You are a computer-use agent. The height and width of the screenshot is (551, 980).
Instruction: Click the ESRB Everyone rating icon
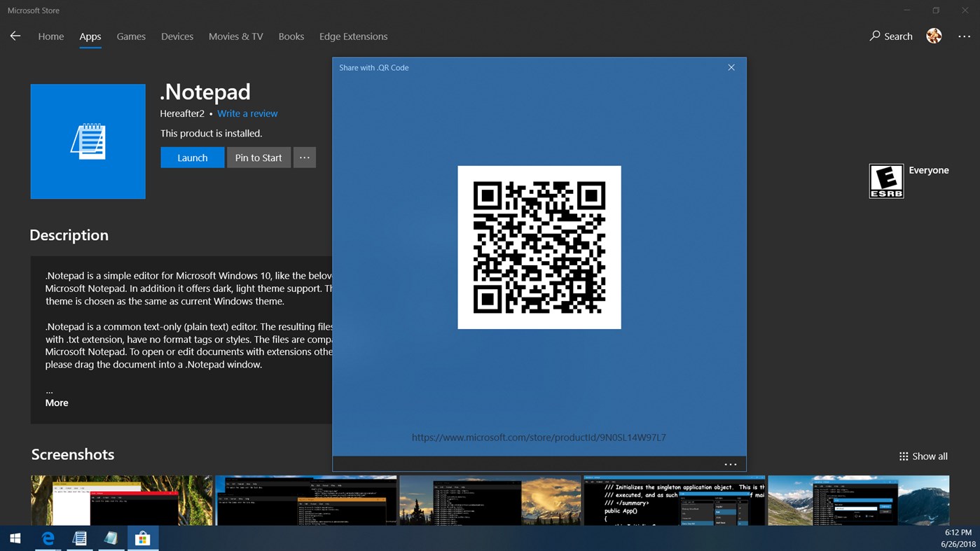point(886,181)
